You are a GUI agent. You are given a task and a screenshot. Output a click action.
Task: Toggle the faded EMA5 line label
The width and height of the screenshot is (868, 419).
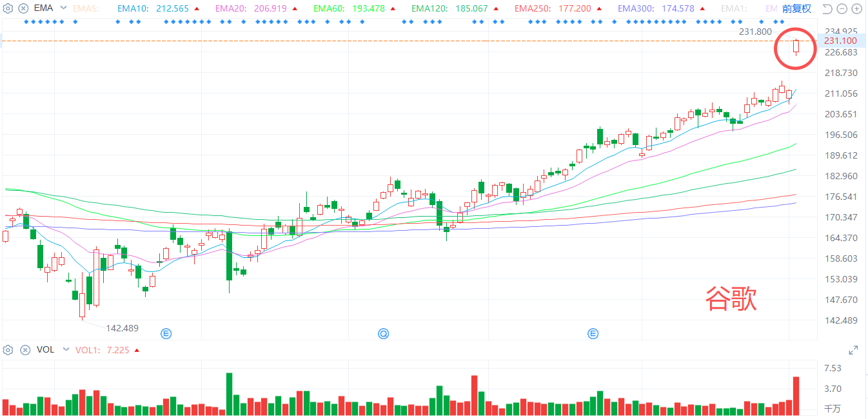pyautogui.click(x=86, y=8)
